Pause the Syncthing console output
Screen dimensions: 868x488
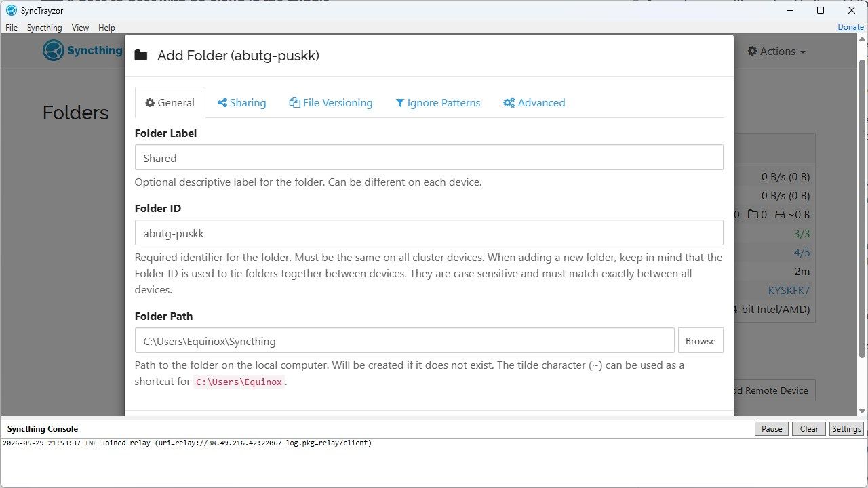pyautogui.click(x=772, y=429)
